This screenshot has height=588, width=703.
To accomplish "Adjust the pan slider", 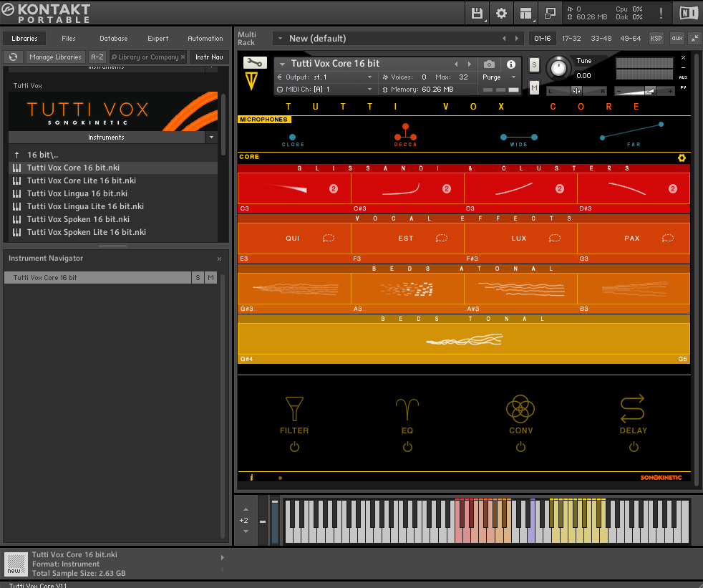I will coord(576,91).
